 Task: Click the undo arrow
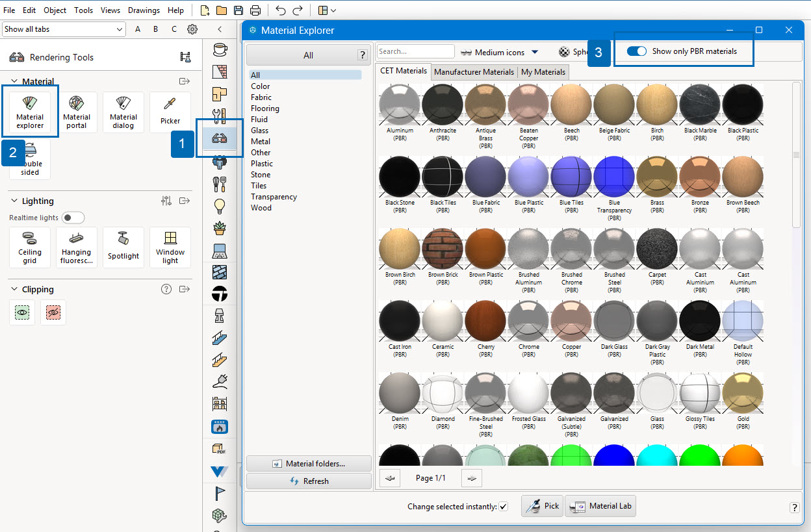tap(281, 10)
